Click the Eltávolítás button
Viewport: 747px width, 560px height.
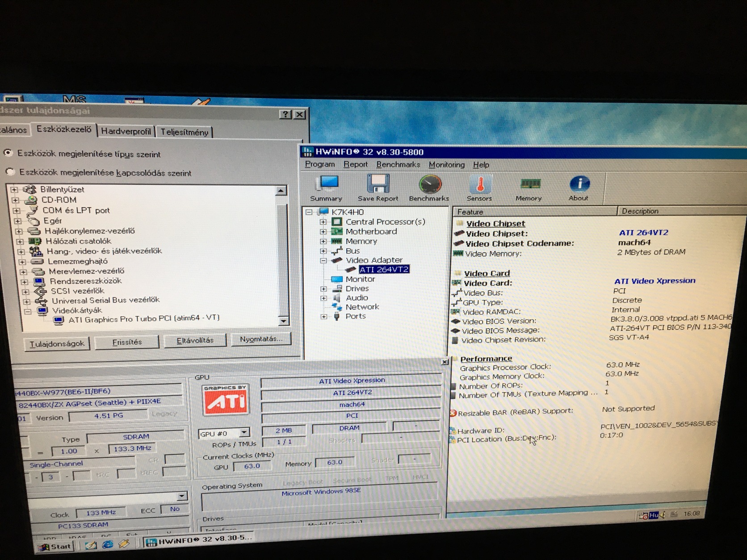[x=195, y=340]
